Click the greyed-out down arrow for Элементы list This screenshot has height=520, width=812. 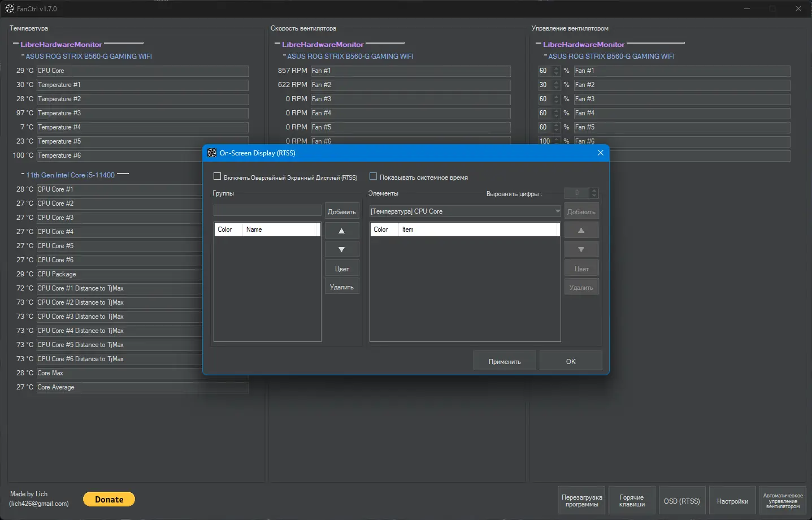pos(581,249)
